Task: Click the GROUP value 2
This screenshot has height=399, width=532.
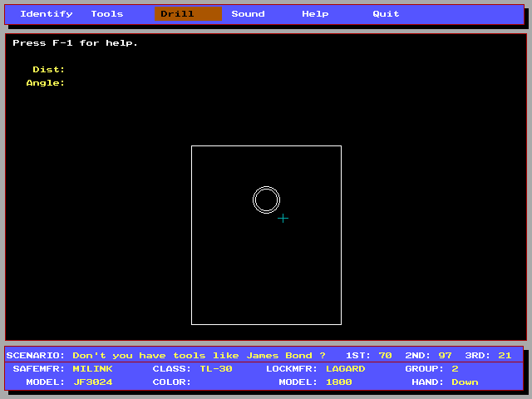Action: [x=455, y=369]
